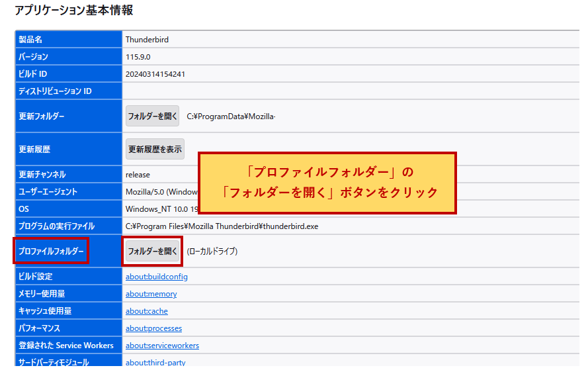Image resolution: width=588 pixels, height=374 pixels.
Task: Click the thunderbird.exe program path text
Action: (x=222, y=226)
